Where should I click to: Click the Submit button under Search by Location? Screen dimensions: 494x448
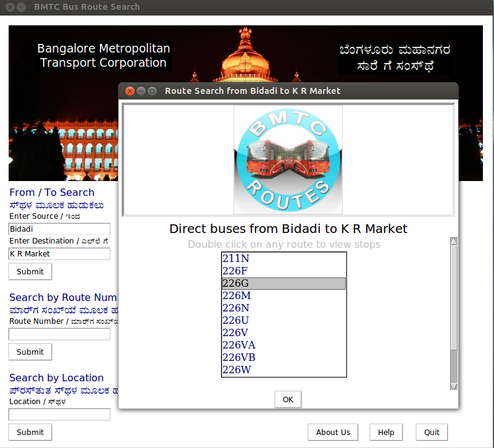pyautogui.click(x=30, y=432)
